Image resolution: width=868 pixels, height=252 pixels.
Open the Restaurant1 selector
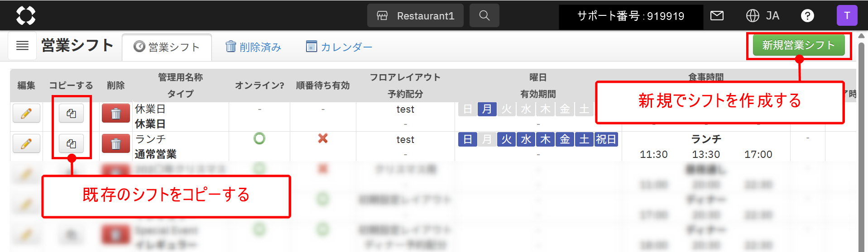(x=415, y=16)
